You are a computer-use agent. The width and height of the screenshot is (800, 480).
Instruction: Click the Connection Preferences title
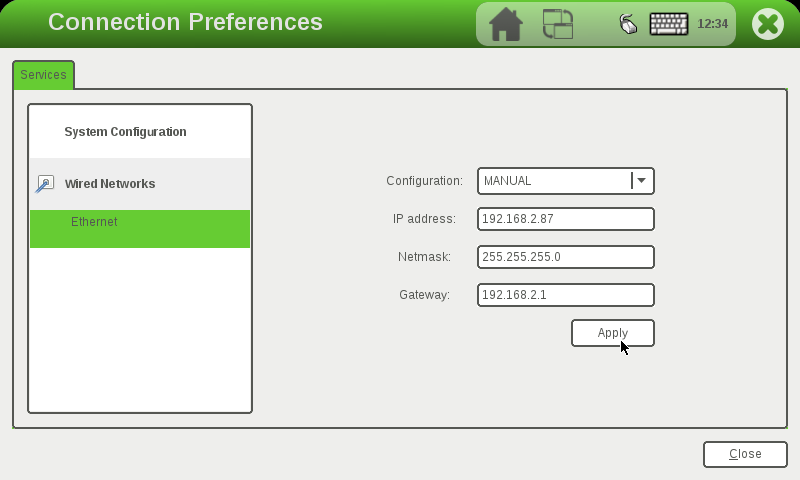(185, 22)
